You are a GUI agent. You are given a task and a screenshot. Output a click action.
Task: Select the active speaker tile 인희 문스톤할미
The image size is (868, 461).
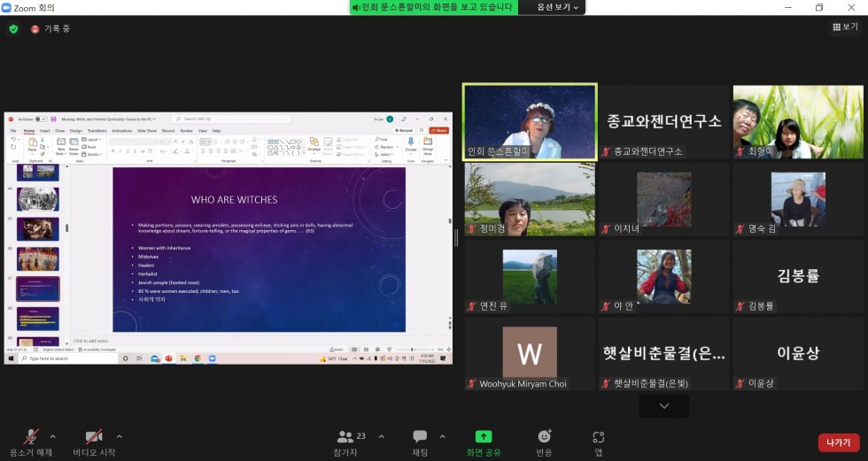click(530, 122)
